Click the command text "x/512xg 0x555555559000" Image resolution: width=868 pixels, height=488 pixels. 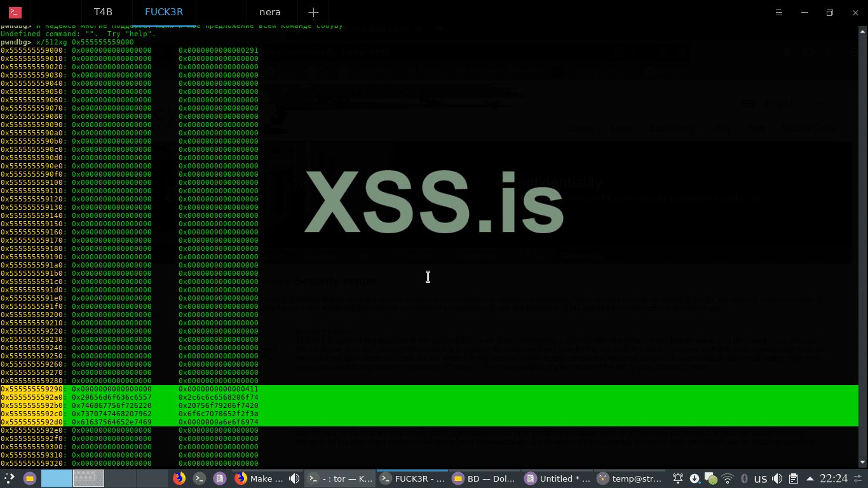coord(85,42)
